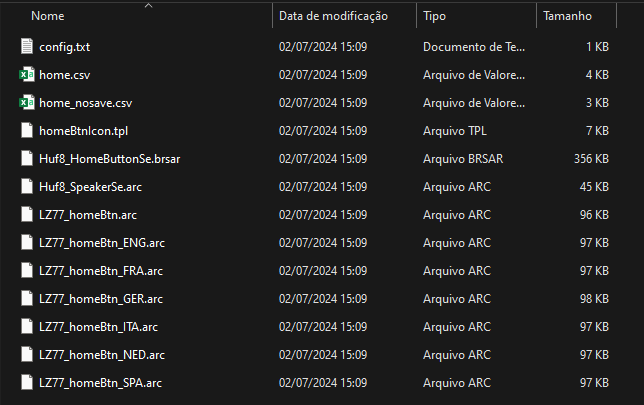The image size is (644, 405).
Task: Sort files by the Nome column header
Action: pos(48,16)
